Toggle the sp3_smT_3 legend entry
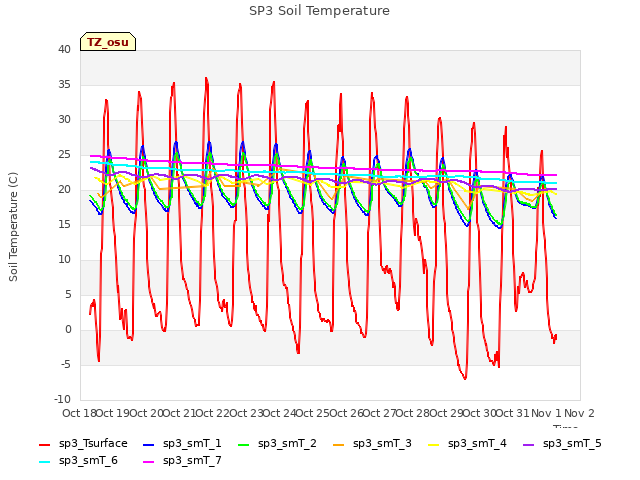The image size is (640, 480). click(372, 444)
